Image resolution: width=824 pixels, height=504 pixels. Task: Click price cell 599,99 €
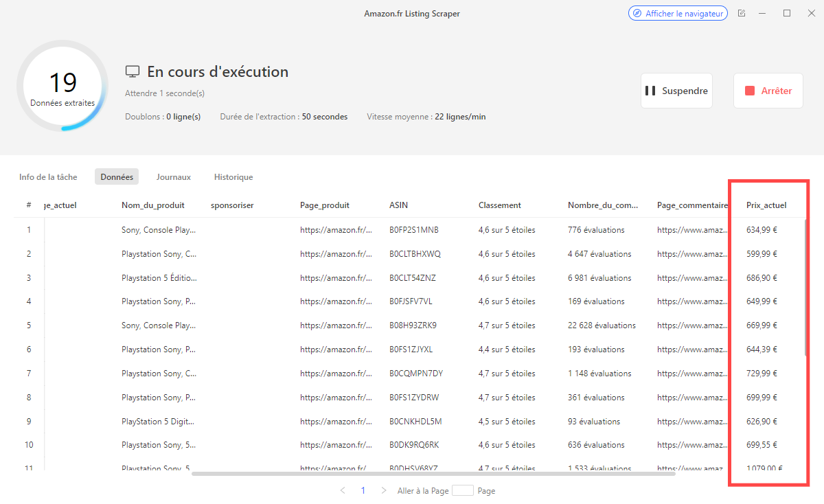tap(762, 254)
